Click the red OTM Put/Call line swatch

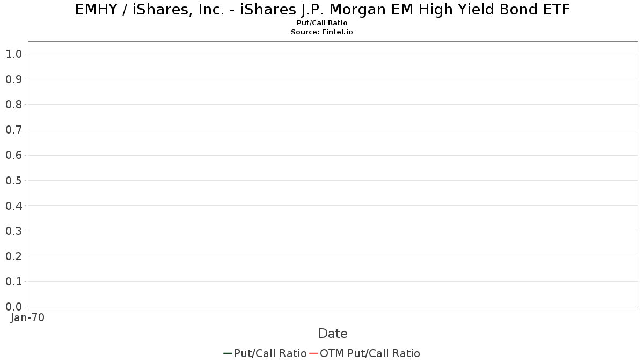tap(313, 353)
